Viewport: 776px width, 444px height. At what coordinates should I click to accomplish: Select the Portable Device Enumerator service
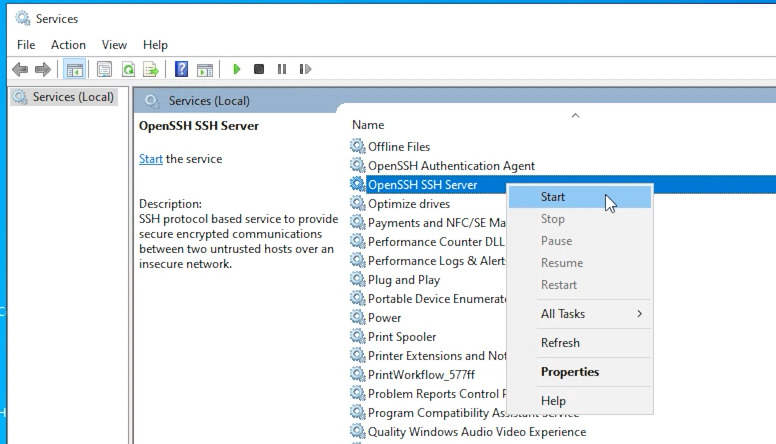[437, 298]
